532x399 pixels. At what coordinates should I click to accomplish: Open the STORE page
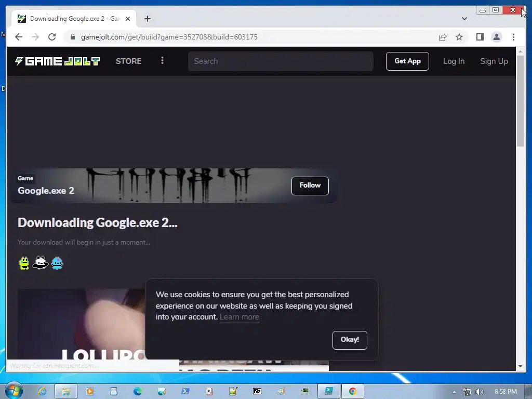(x=129, y=61)
